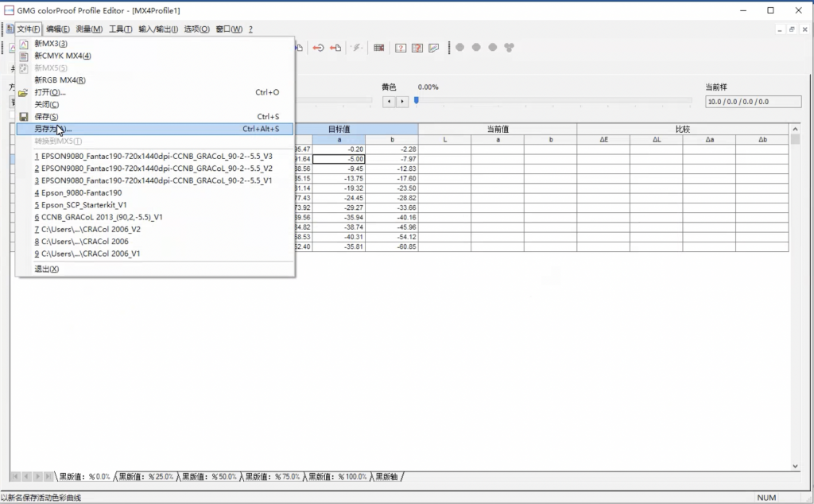Switch to 黑版值: %100.0% tab
The width and height of the screenshot is (814, 504).
pos(337,476)
